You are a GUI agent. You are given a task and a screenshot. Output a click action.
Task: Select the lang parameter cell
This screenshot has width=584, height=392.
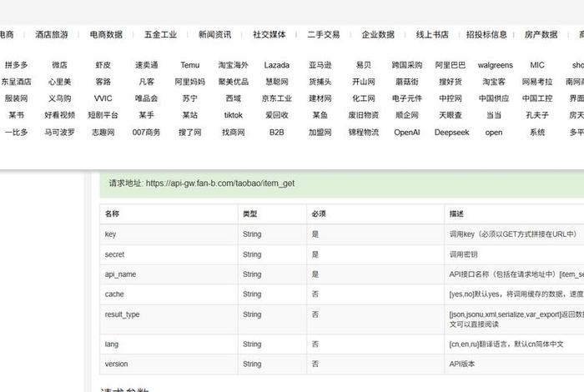[169, 344]
